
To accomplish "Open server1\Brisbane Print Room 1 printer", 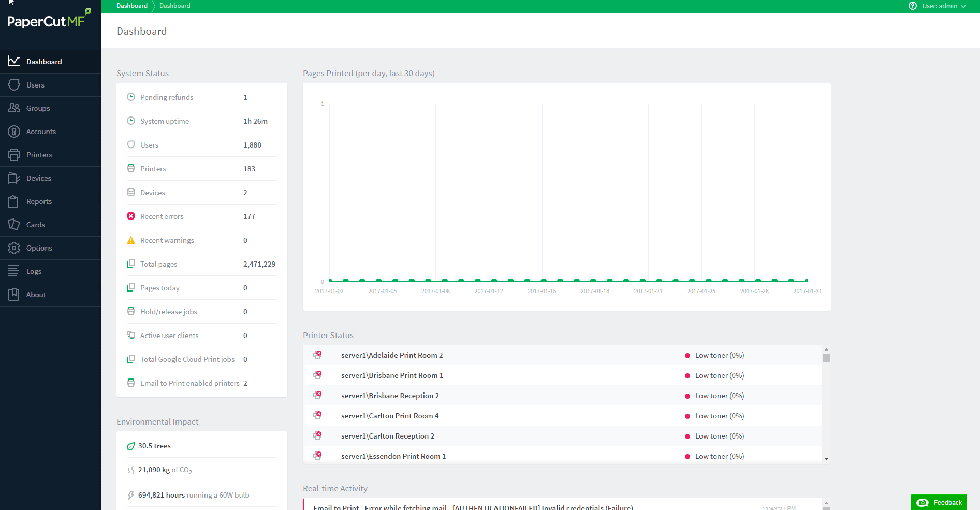I will 392,375.
